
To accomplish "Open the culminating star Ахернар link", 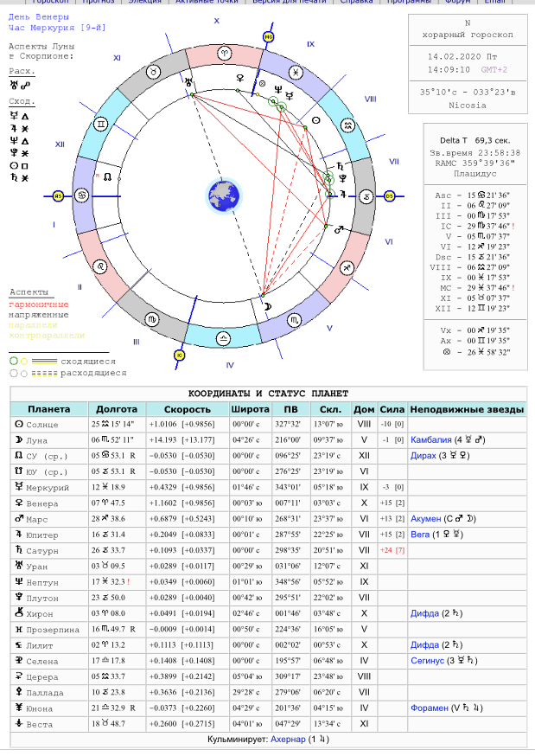I will 288,739.
